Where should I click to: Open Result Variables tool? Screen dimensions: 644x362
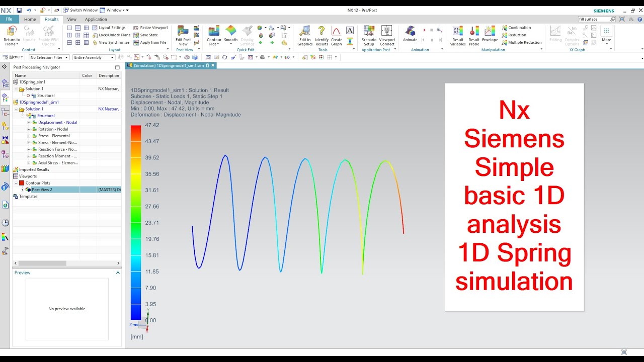pos(458,36)
